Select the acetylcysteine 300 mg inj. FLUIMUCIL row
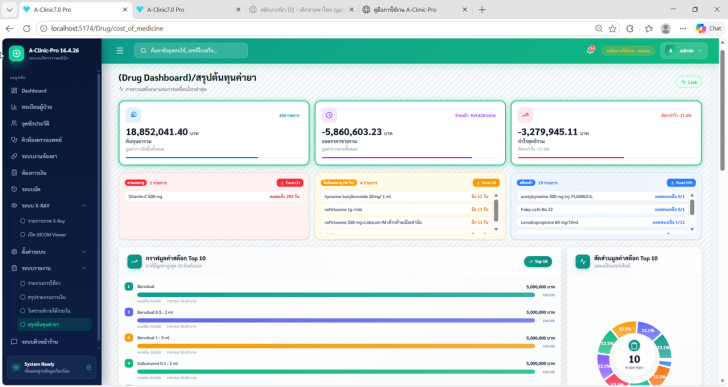 602,197
